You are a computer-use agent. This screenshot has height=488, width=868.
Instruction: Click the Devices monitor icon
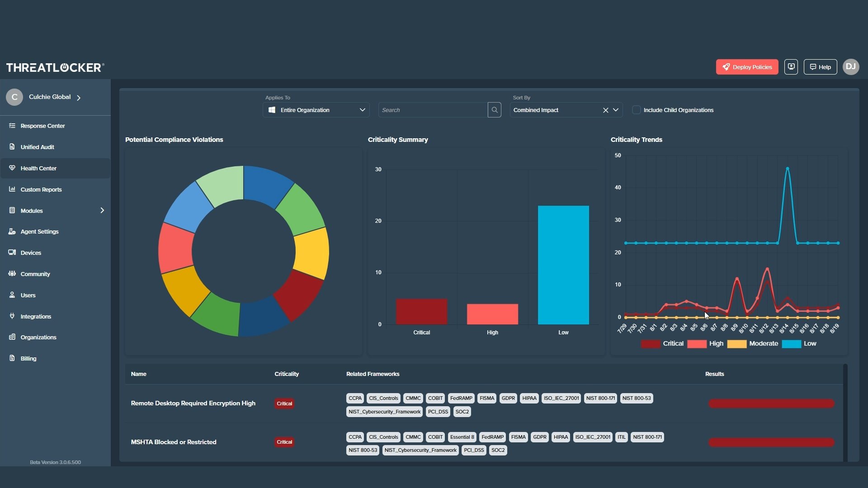(x=12, y=252)
